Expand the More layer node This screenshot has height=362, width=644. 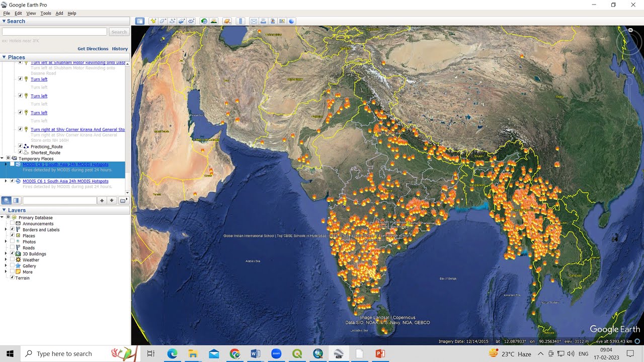(x=6, y=272)
